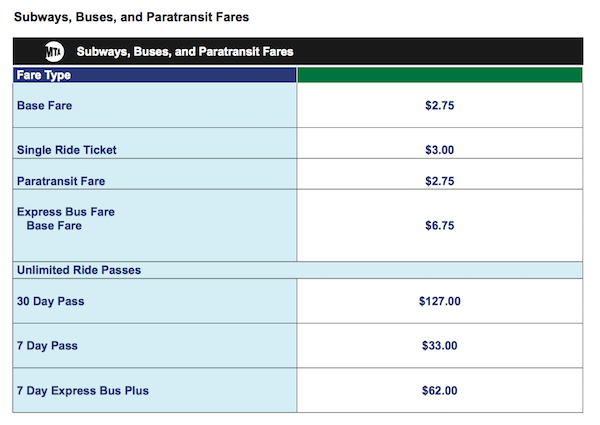Click the $3.00 price value

point(440,150)
